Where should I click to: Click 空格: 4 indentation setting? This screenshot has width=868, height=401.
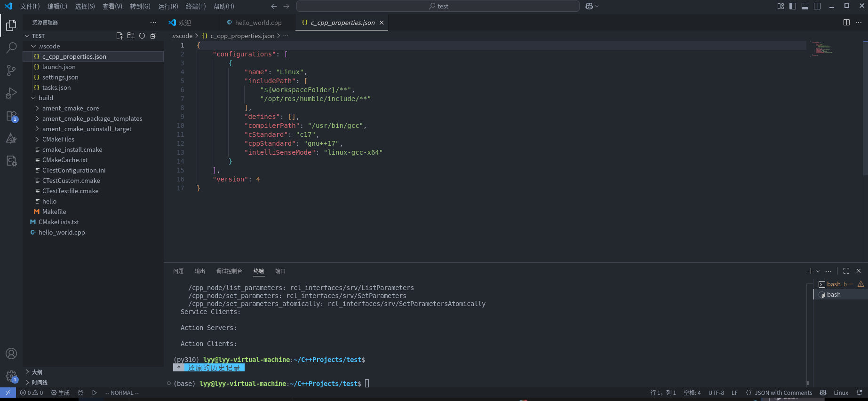point(692,393)
